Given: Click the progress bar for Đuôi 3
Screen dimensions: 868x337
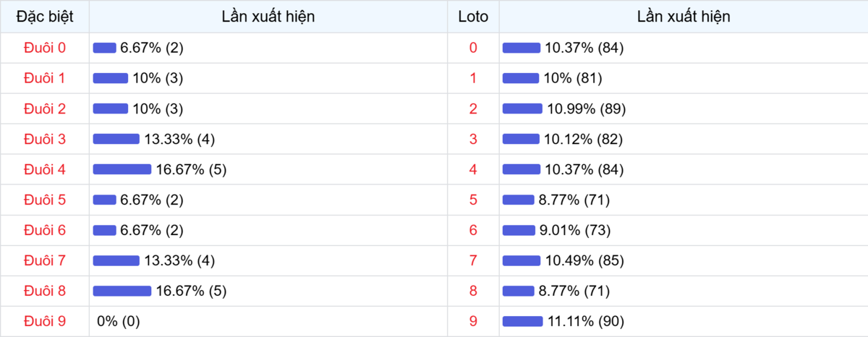Looking at the screenshot, I should coord(116,139).
